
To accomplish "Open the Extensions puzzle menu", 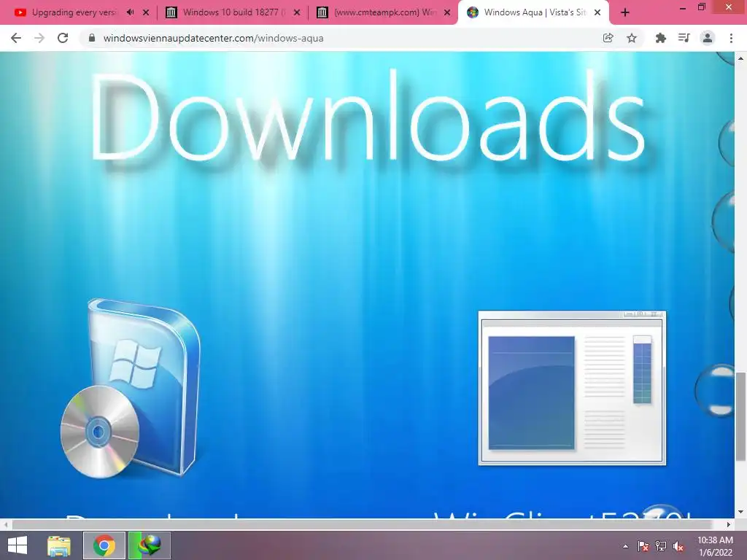I will click(x=660, y=38).
